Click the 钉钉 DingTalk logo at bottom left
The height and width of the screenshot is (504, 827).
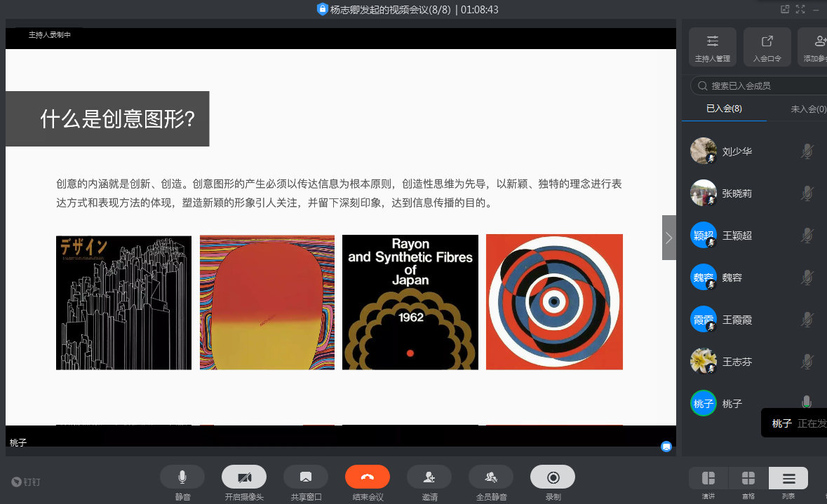click(26, 482)
